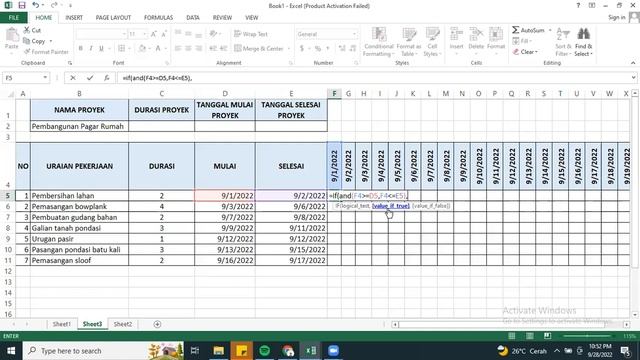Toggle Wrap Text option
The image size is (640, 360).
pyautogui.click(x=251, y=34)
